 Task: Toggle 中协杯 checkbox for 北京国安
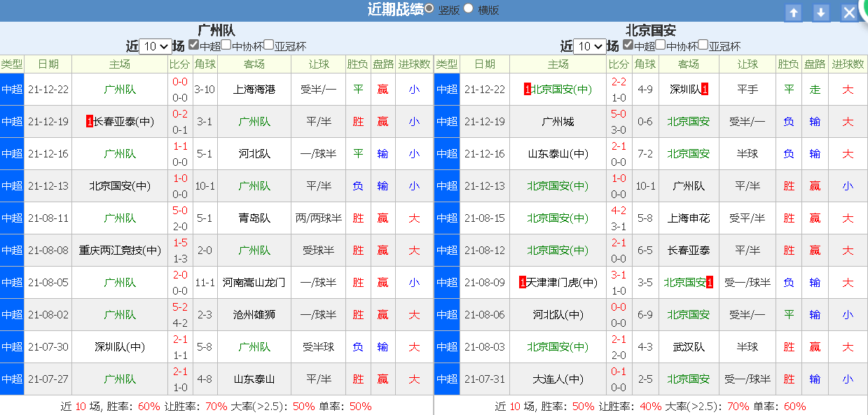pos(661,44)
